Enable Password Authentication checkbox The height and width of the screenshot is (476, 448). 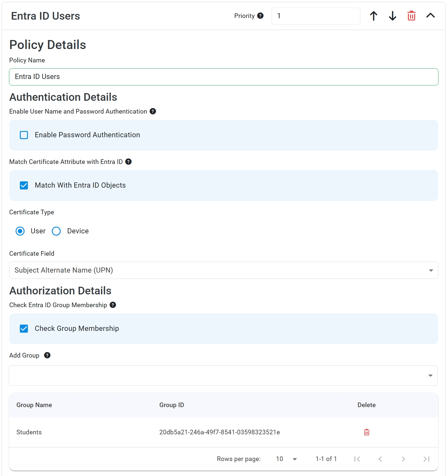24,135
